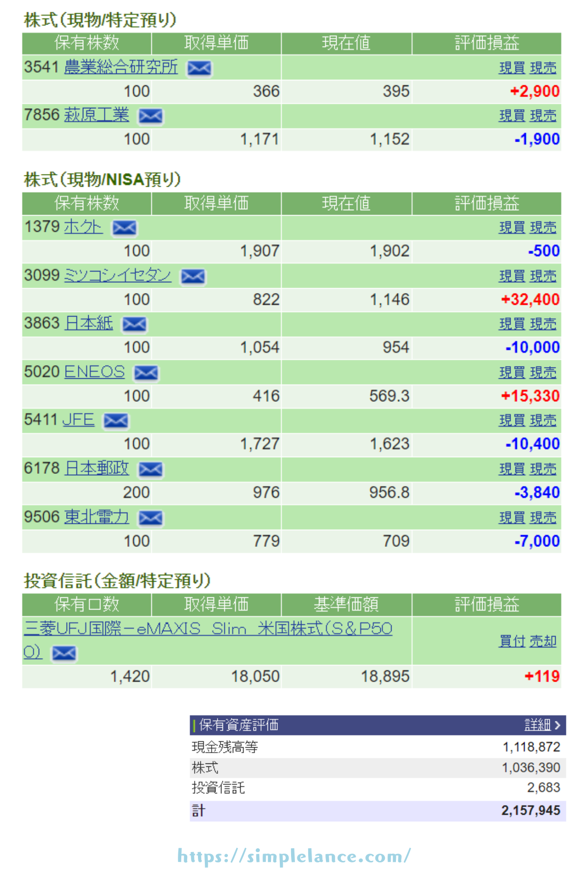Open the 農業総合研究所 stock link

click(x=121, y=67)
